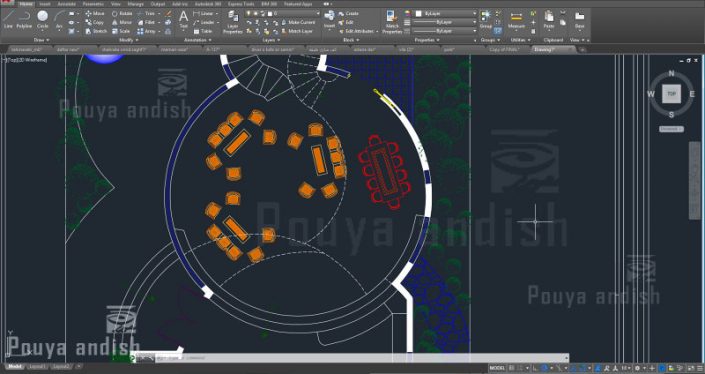Switch to the Layout1 tab
705x374 pixels.
37,367
